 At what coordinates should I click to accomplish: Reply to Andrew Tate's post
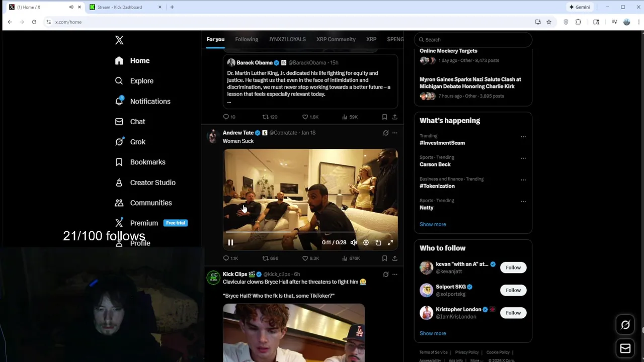click(230, 258)
